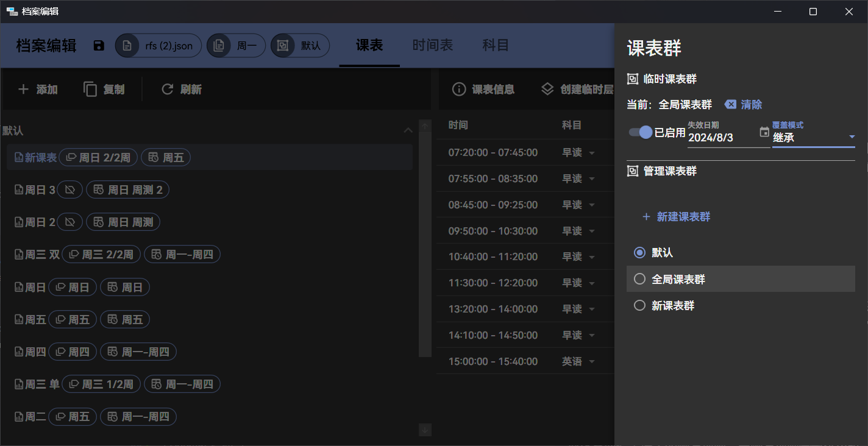868x446 pixels.
Task: Click the rfs (2).json file chip
Action: [158, 46]
